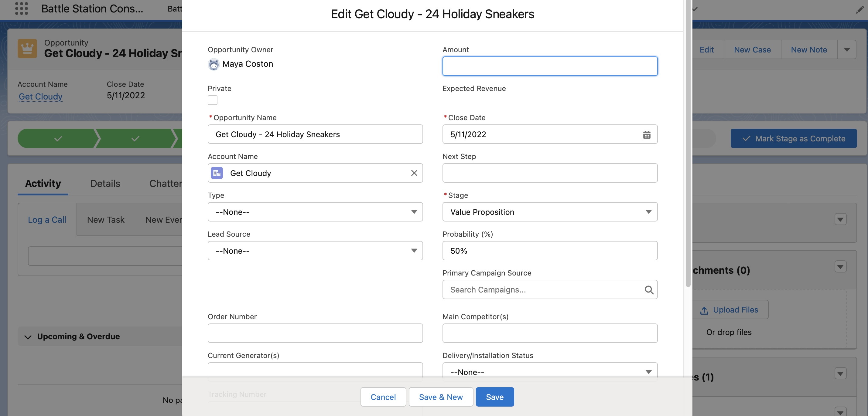Open the Type dropdown
Screen dimensions: 868x416
point(315,212)
